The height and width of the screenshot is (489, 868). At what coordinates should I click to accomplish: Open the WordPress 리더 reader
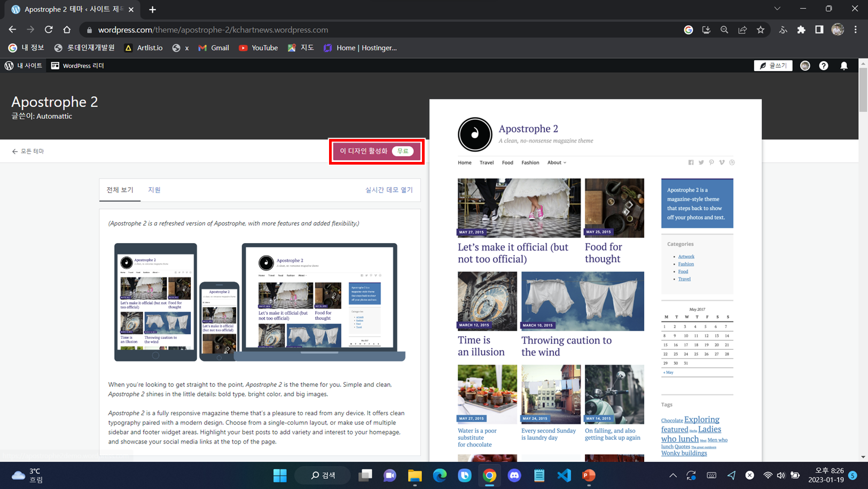[x=77, y=65]
